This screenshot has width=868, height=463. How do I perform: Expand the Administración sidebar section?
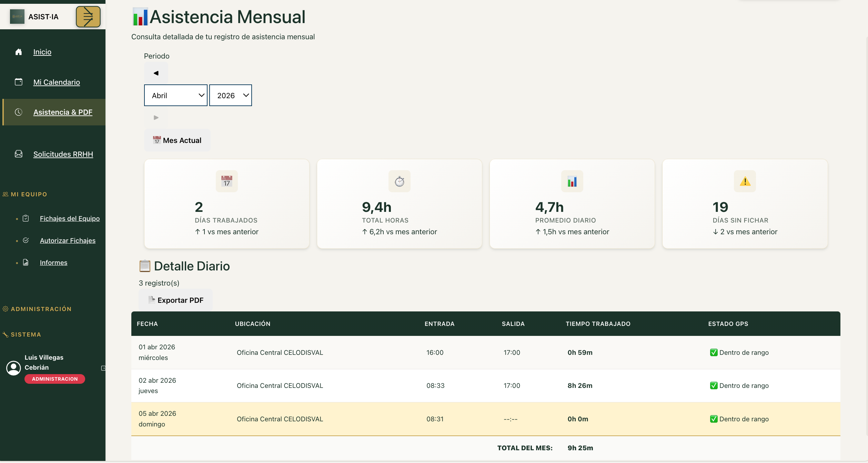[41, 309]
